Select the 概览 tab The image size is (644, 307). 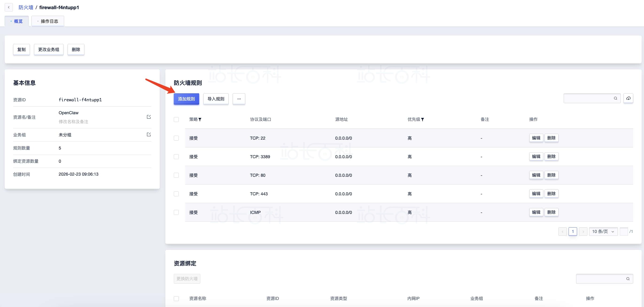point(16,21)
